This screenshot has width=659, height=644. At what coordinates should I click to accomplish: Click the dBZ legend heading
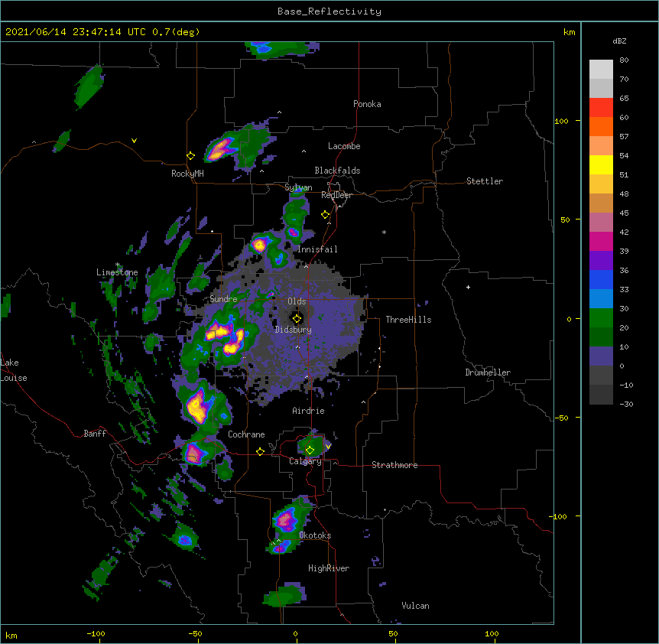[x=619, y=41]
